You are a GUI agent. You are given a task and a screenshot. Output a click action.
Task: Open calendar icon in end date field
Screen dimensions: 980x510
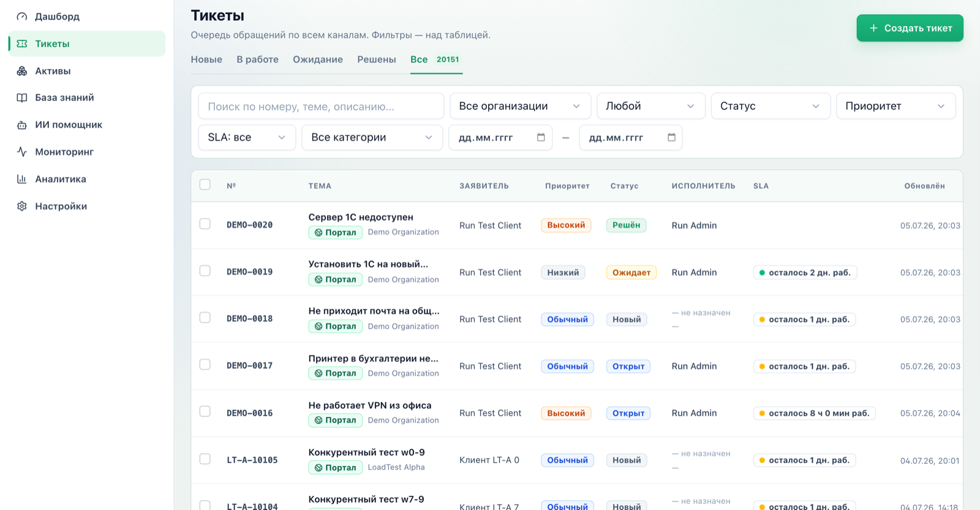671,137
